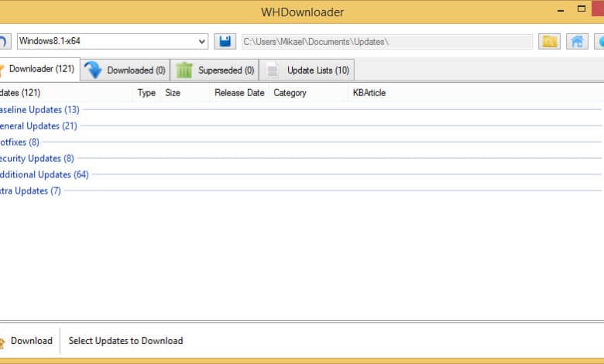
Task: Open the yellow browse folder icon
Action: pyautogui.click(x=549, y=41)
